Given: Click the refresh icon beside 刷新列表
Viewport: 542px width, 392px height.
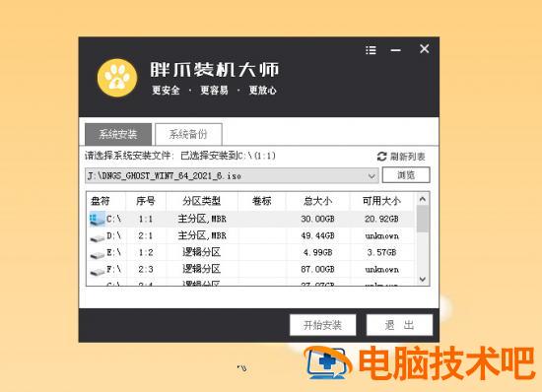Looking at the screenshot, I should (381, 157).
